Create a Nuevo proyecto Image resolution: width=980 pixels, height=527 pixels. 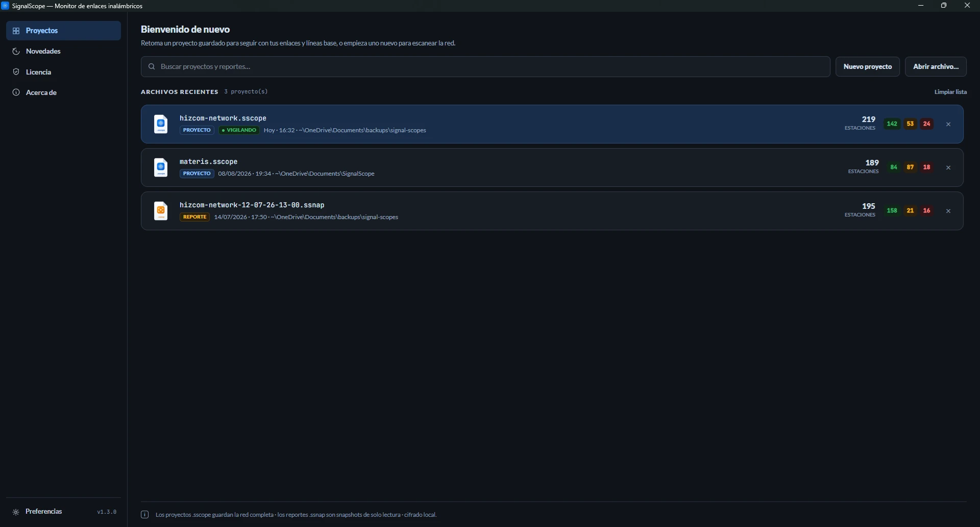pyautogui.click(x=868, y=66)
